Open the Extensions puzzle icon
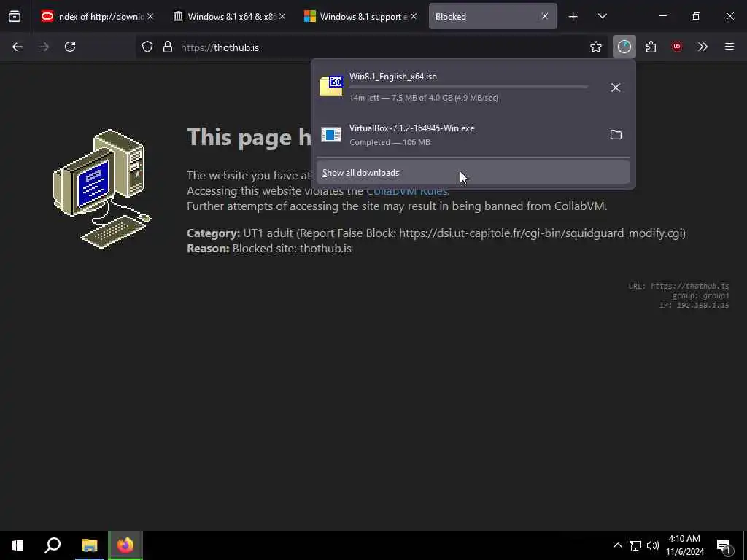Screen dimensions: 747x560 pyautogui.click(x=651, y=47)
